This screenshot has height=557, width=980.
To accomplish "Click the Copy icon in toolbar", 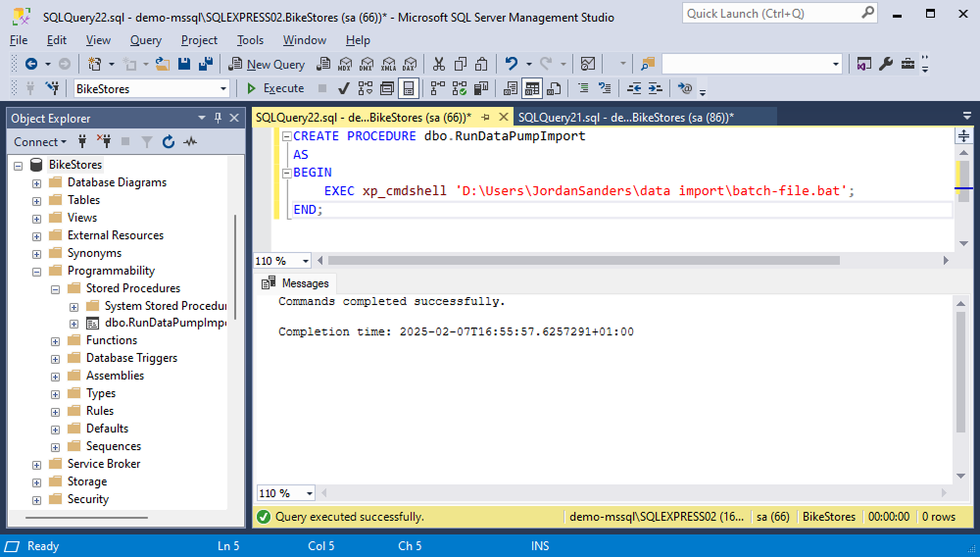I will click(x=461, y=64).
